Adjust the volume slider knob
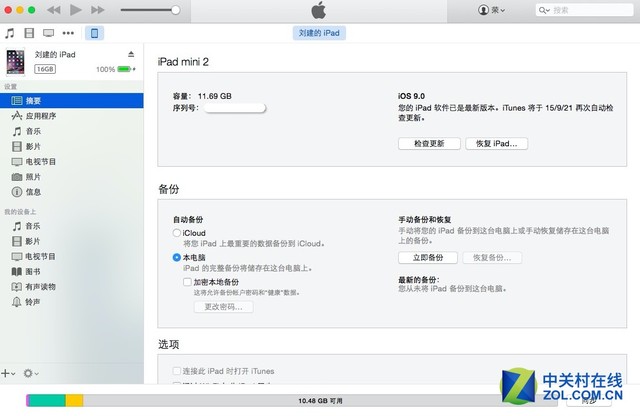Image resolution: width=640 pixels, height=416 pixels. click(x=176, y=10)
